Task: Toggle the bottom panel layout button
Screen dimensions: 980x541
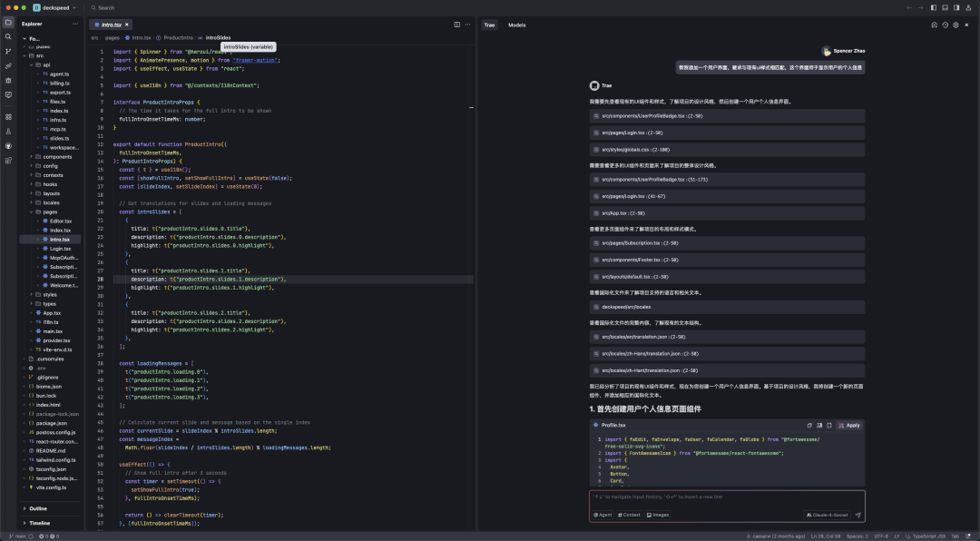Action: [944, 7]
